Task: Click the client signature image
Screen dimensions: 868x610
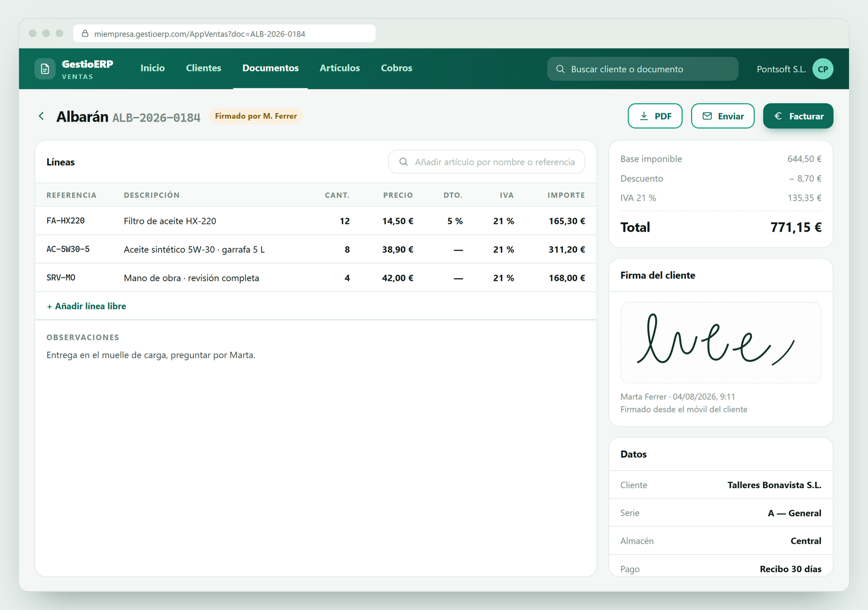Action: tap(720, 343)
